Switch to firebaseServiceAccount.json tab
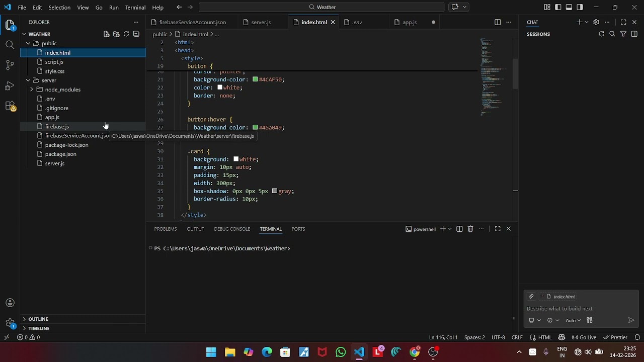This screenshot has height=362, width=644. coord(192,22)
